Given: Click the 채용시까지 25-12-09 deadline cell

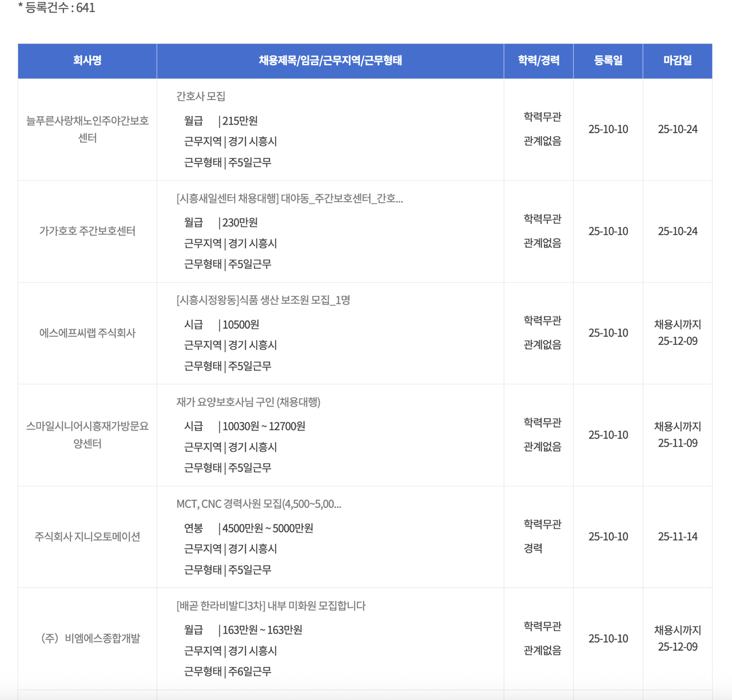Looking at the screenshot, I should pos(677,333).
